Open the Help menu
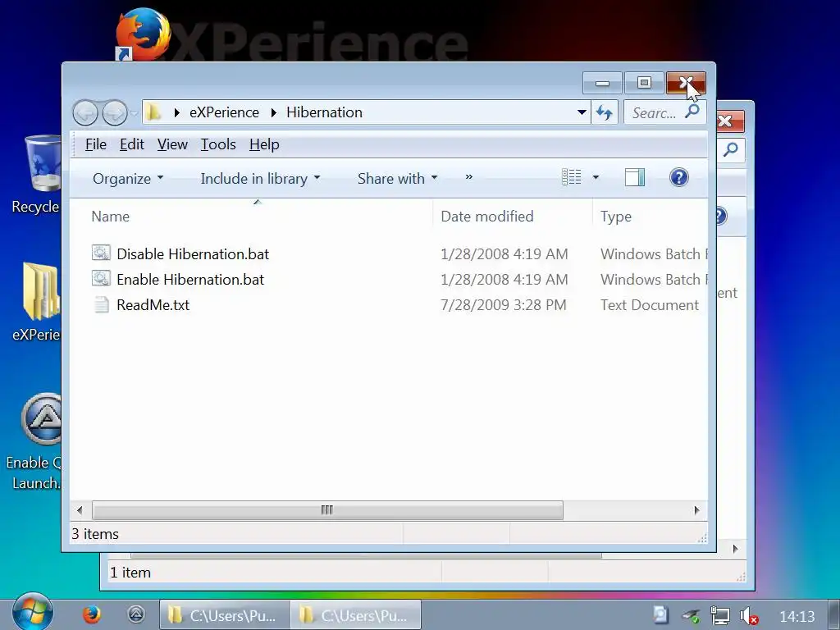Image resolution: width=840 pixels, height=630 pixels. point(264,144)
